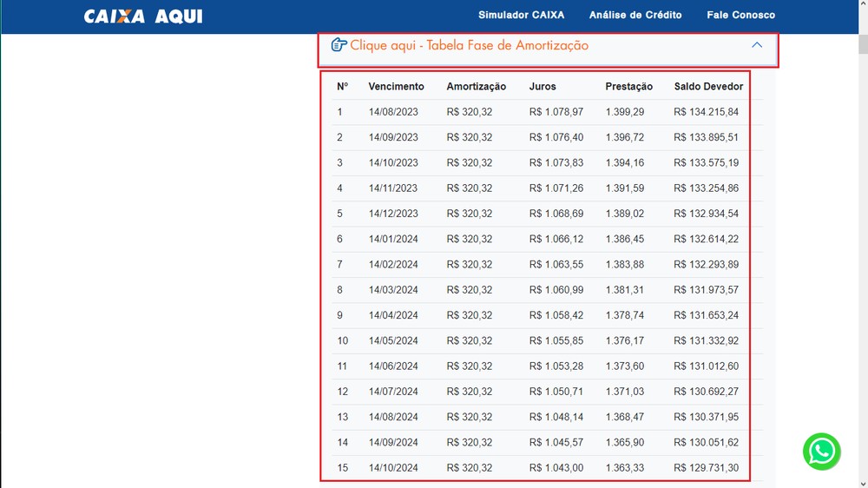Click interest value R$ 1.050,71
Image resolution: width=868 pixels, height=488 pixels.
click(x=556, y=391)
